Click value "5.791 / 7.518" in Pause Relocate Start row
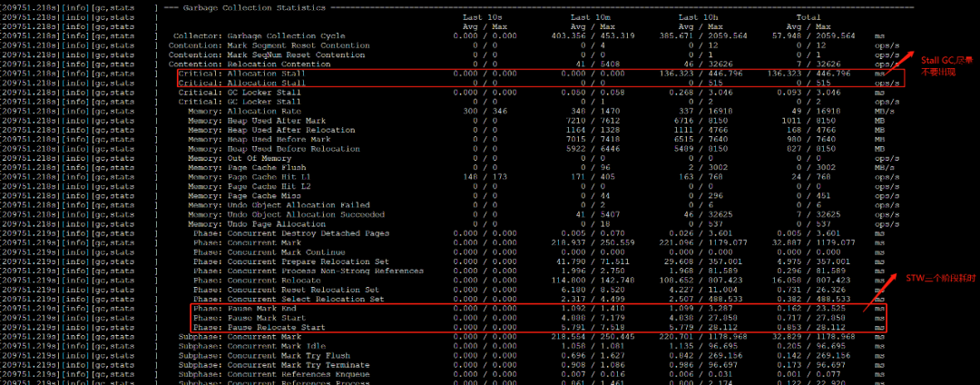Image resolution: width=980 pixels, height=385 pixels. pos(593,328)
